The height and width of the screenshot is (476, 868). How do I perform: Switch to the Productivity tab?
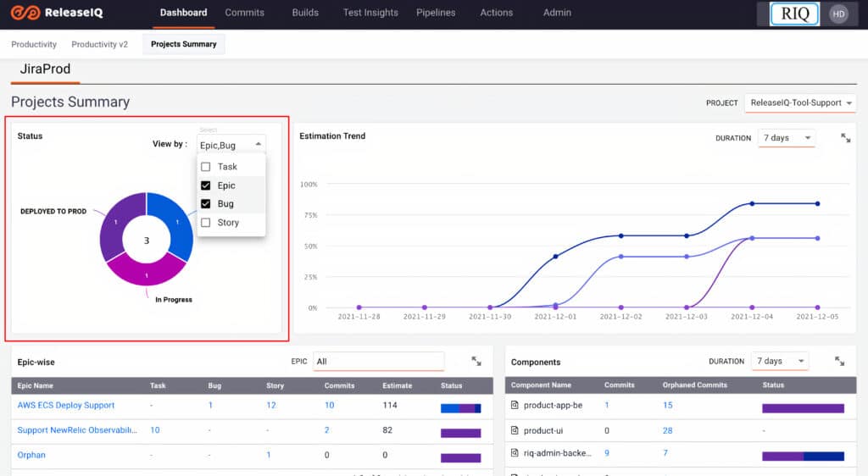click(34, 44)
